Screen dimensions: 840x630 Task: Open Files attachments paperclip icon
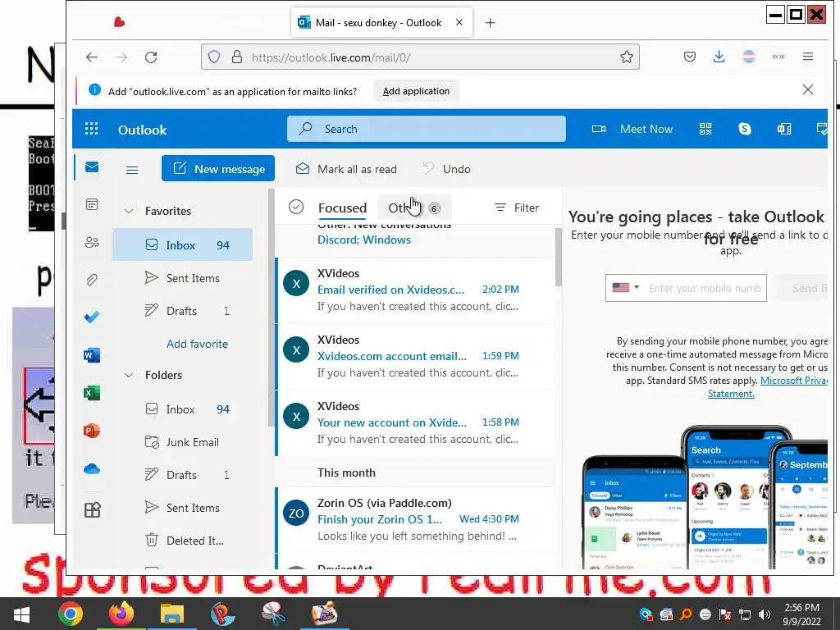click(92, 280)
